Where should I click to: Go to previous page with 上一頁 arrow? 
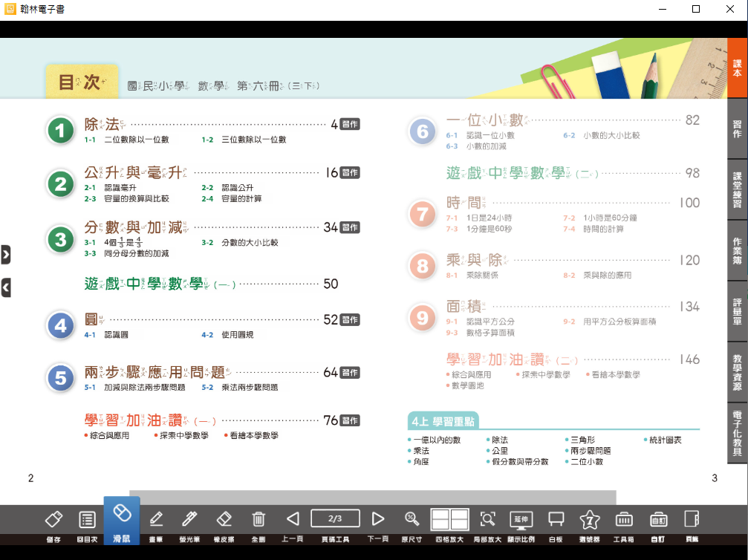click(293, 519)
